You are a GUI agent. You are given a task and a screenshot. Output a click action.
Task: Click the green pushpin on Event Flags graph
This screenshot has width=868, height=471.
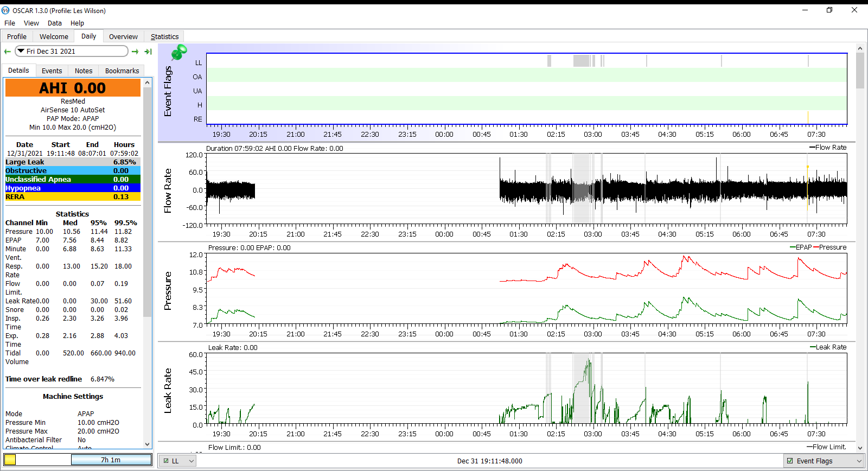pyautogui.click(x=179, y=52)
